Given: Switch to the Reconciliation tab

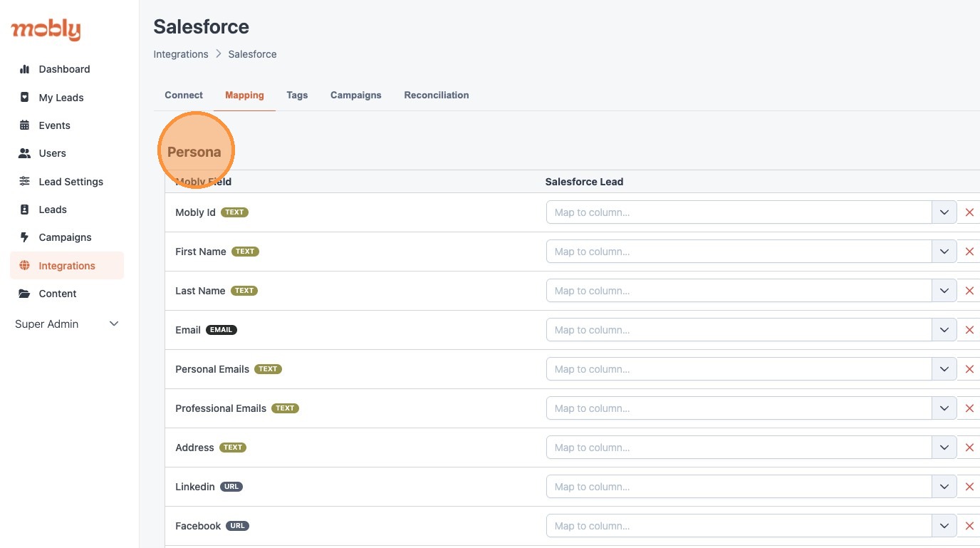Looking at the screenshot, I should point(436,95).
